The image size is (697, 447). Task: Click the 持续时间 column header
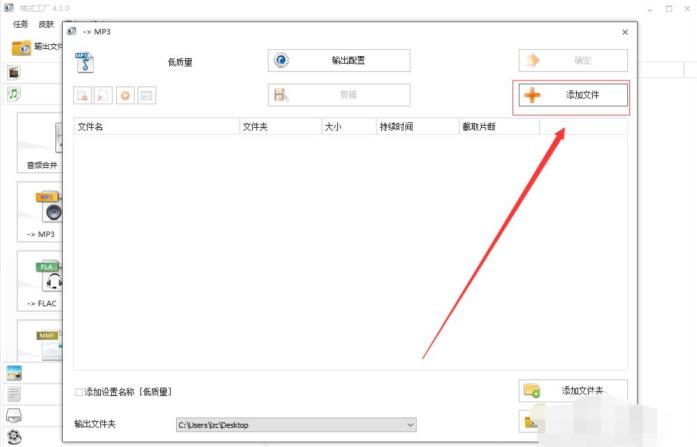pos(417,127)
